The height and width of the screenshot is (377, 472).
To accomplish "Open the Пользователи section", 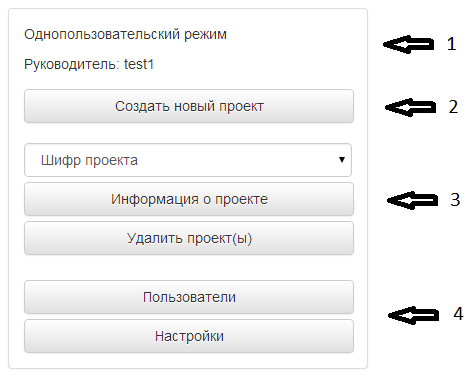I will (189, 297).
